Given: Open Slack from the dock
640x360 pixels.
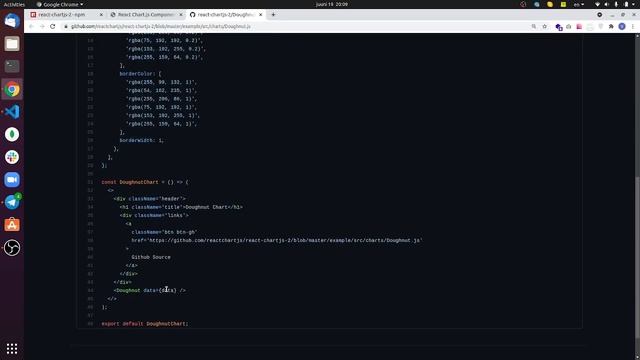Looking at the screenshot, I should (12, 157).
